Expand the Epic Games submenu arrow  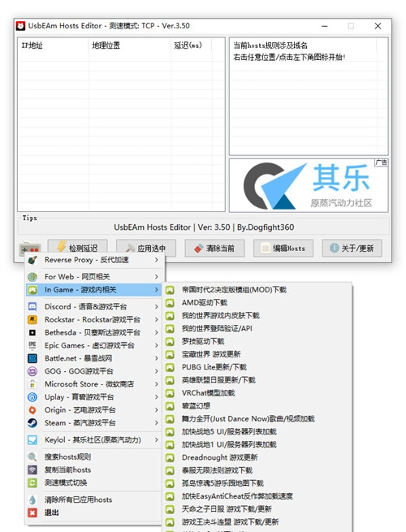click(x=157, y=345)
